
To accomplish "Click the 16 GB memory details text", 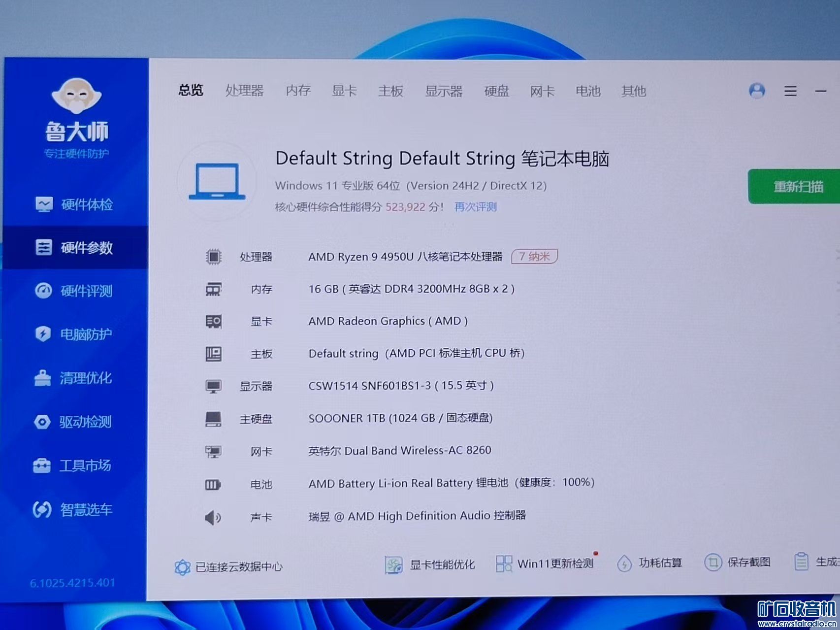I will pyautogui.click(x=412, y=289).
